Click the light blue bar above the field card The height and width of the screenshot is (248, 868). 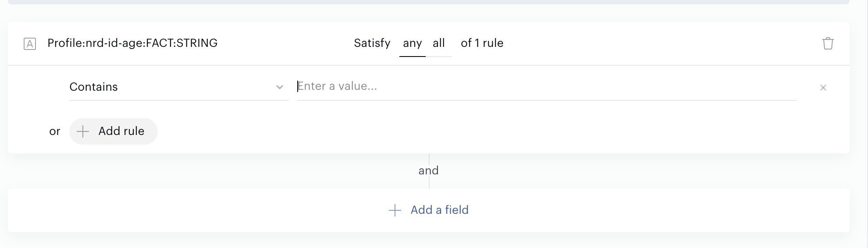click(x=429, y=2)
